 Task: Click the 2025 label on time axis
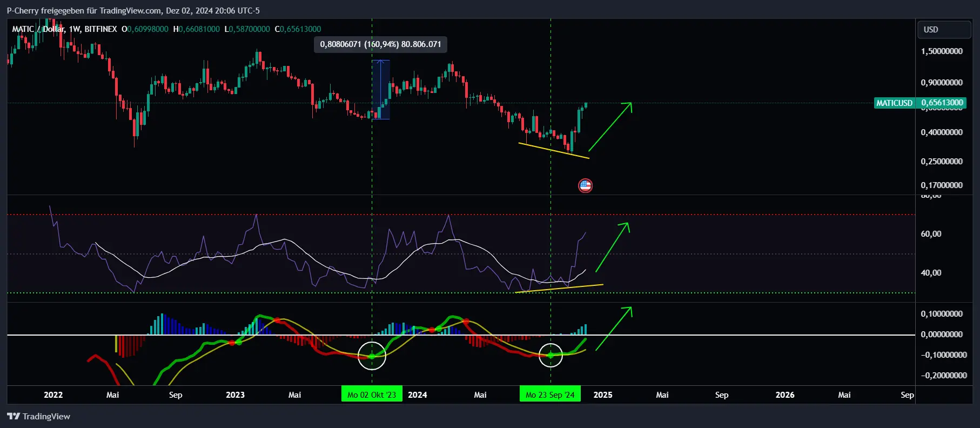[603, 395]
